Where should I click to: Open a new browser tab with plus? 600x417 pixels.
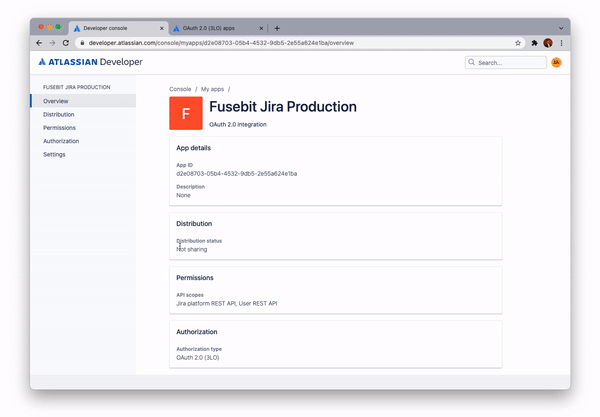277,28
